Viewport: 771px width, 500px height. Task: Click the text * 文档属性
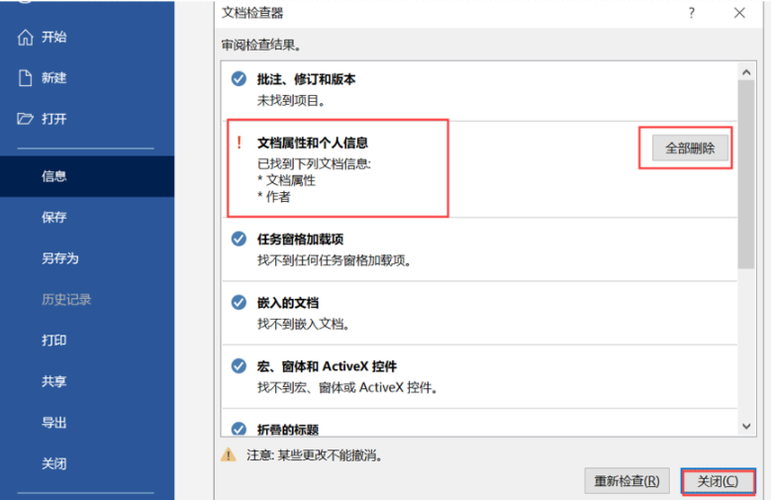(286, 180)
